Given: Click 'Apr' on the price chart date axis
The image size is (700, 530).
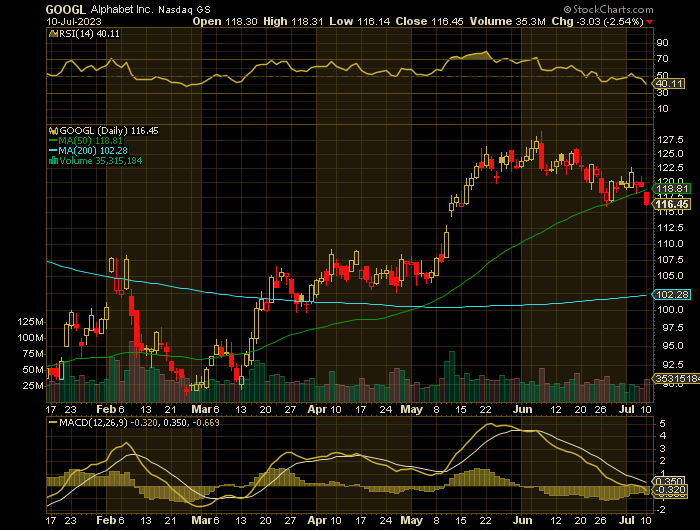Looking at the screenshot, I should pos(317,409).
